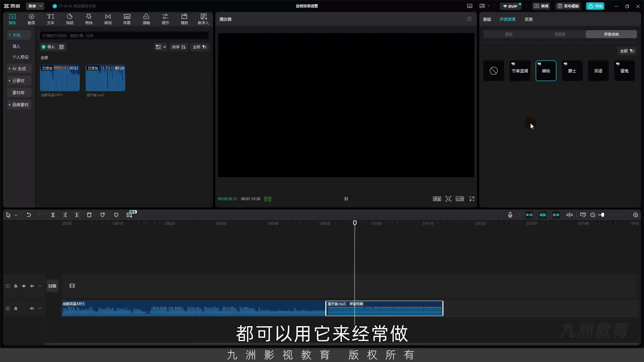
Task: Click the 导入 import button with teal dot
Action: 48,47
